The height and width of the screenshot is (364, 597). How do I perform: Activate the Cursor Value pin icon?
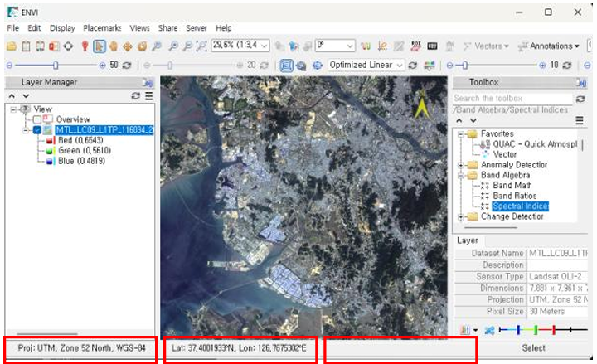click(x=85, y=46)
